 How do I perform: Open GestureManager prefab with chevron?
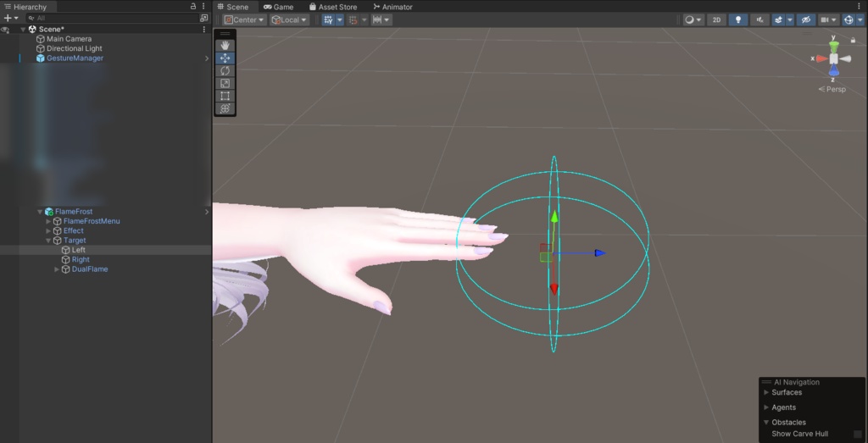tap(207, 58)
